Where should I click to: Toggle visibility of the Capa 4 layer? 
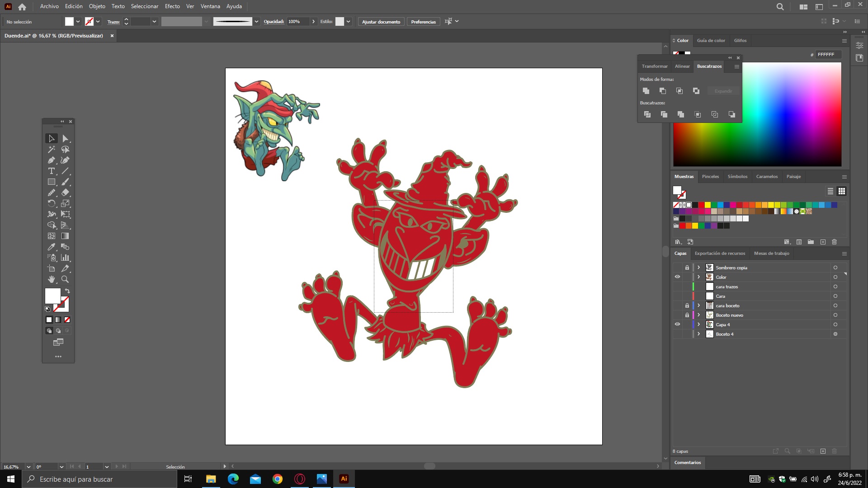tap(677, 324)
